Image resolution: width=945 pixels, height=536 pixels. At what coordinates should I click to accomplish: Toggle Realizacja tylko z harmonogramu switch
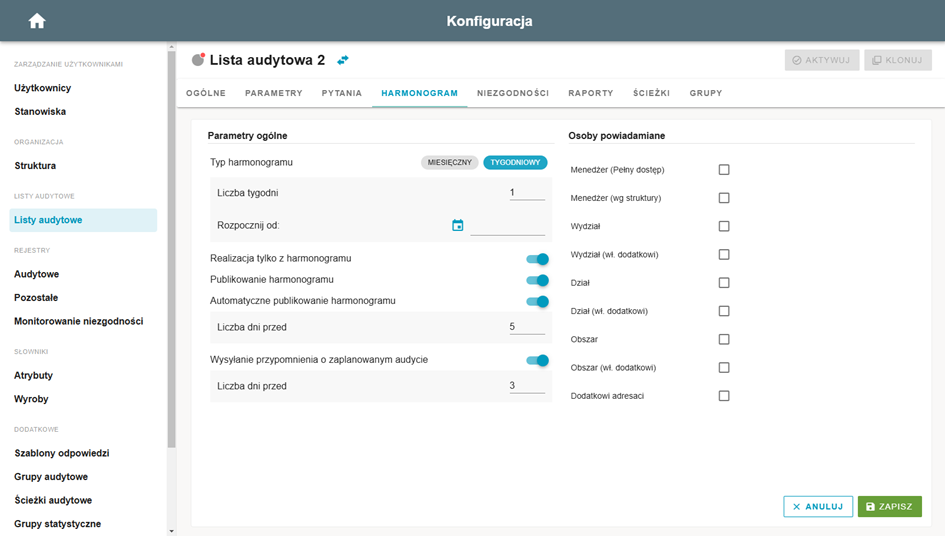[537, 259]
